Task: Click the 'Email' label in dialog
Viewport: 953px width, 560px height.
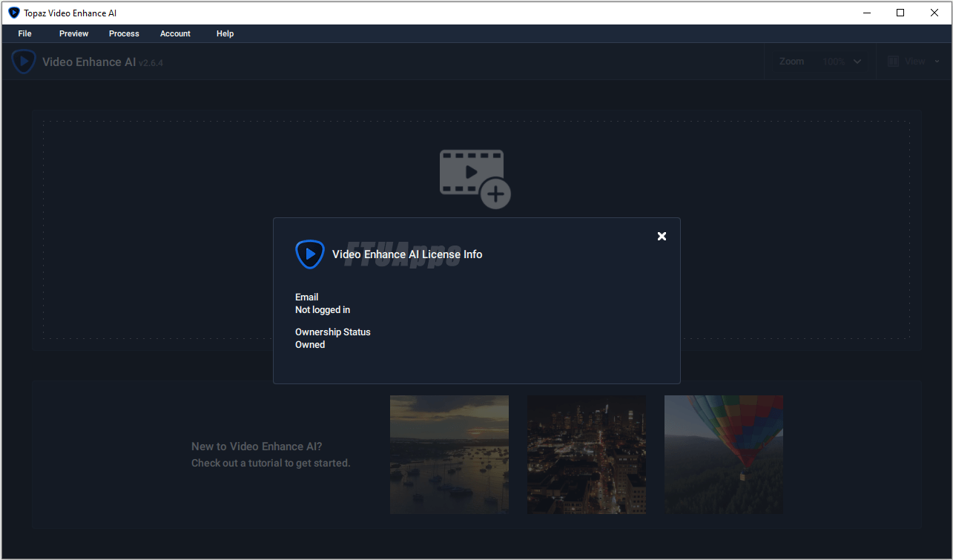Action: (x=306, y=297)
